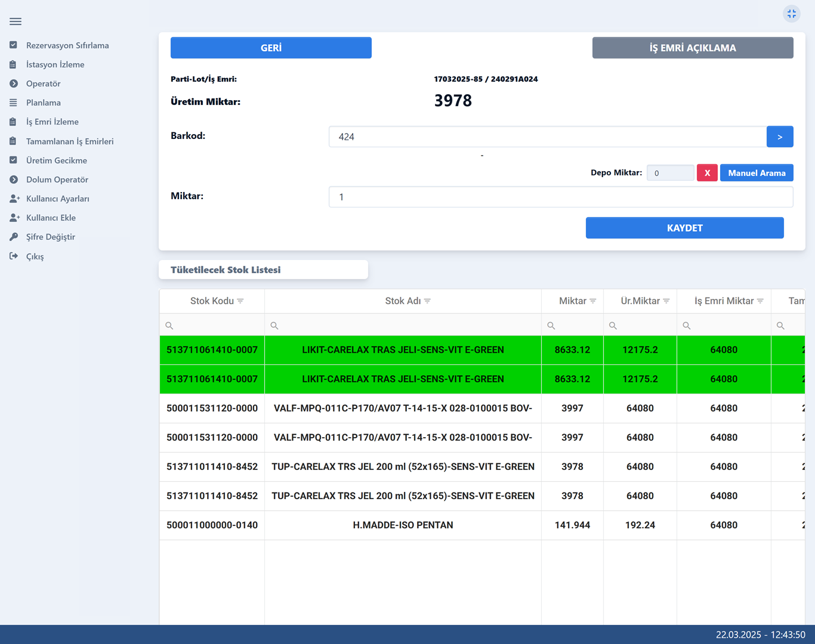Click the Şifre Değiştir key icon

coord(14,237)
